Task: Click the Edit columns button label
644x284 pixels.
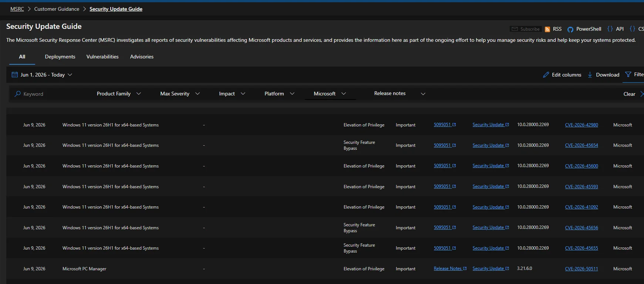Action: [x=566, y=75]
